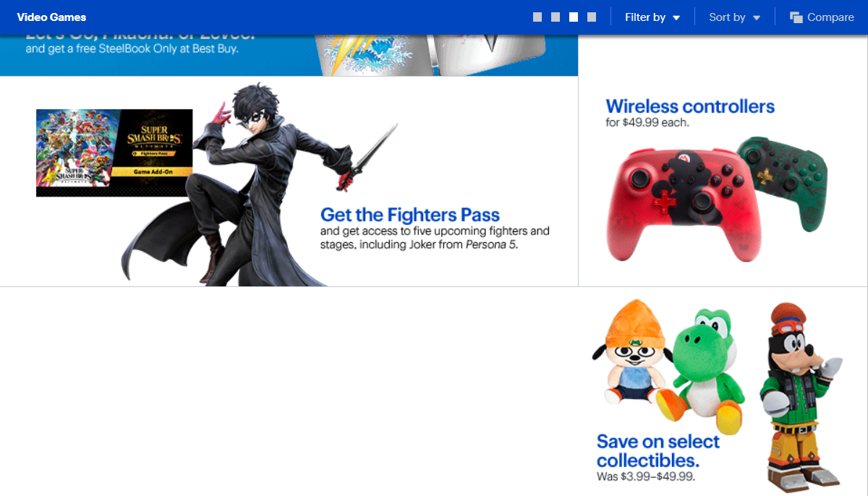Click the first carousel page indicator square
This screenshot has height=496, width=868.
coord(537,17)
